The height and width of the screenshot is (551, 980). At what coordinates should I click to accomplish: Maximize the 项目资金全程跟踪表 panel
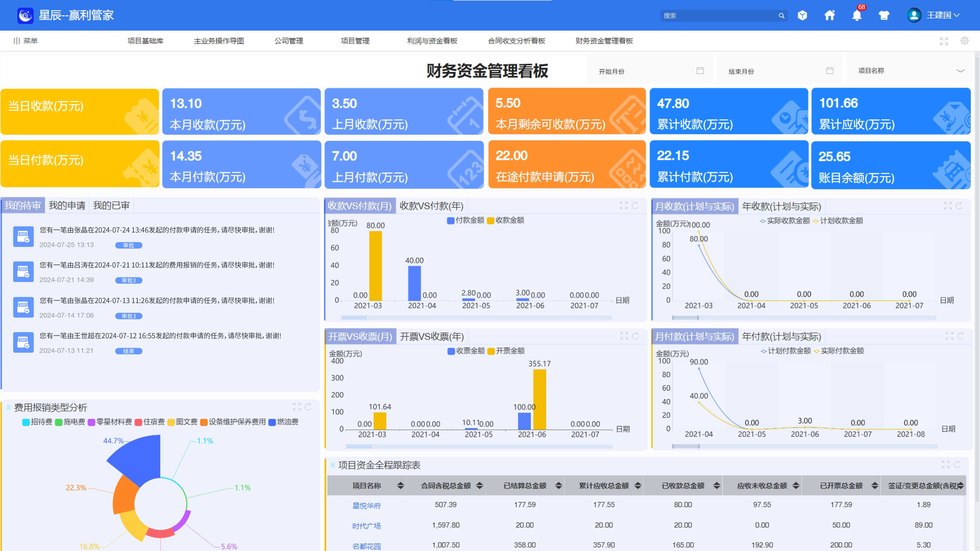[x=945, y=464]
